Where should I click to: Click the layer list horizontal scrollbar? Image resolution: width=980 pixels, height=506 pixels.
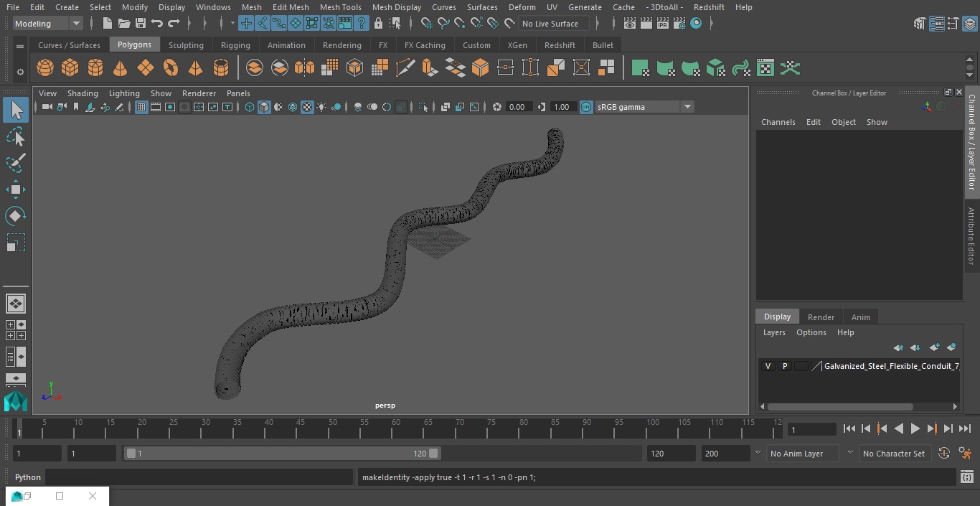(x=841, y=407)
